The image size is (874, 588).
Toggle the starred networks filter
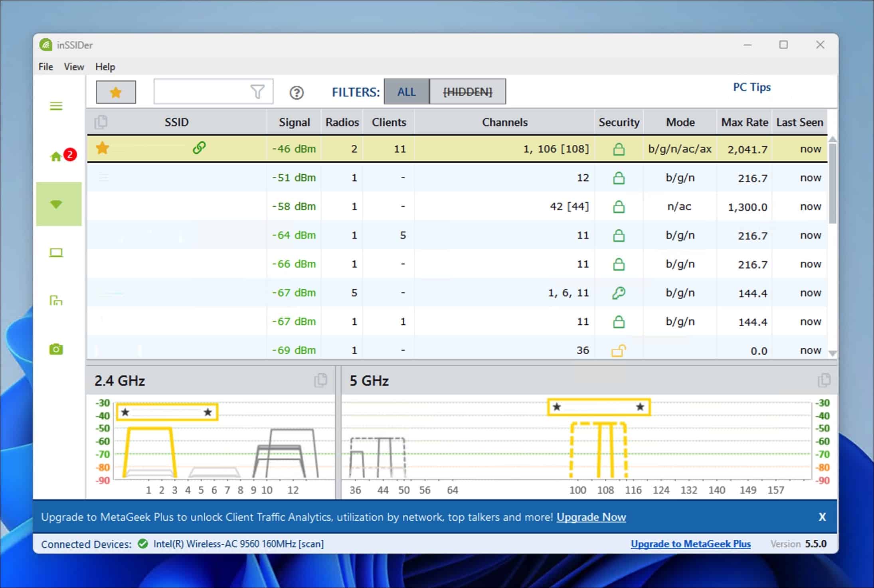tap(116, 92)
